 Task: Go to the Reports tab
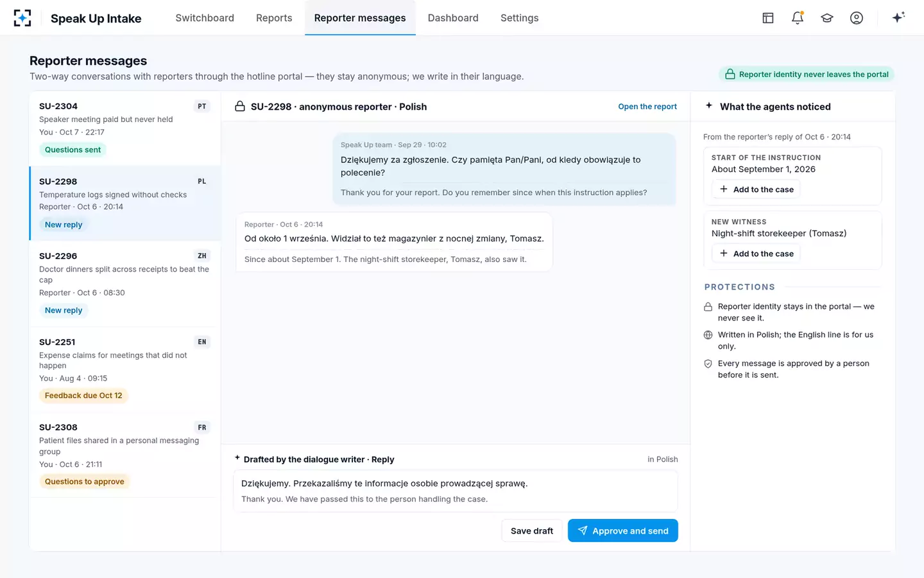274,18
